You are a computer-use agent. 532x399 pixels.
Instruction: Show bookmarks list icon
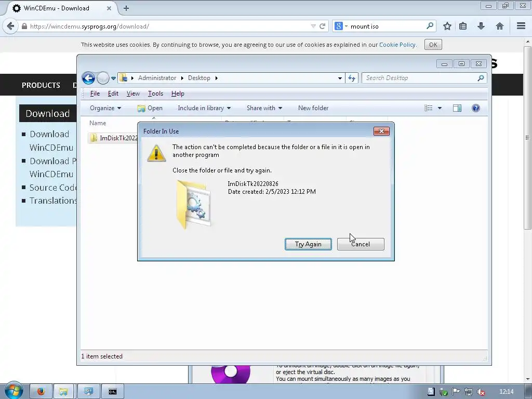(x=463, y=26)
